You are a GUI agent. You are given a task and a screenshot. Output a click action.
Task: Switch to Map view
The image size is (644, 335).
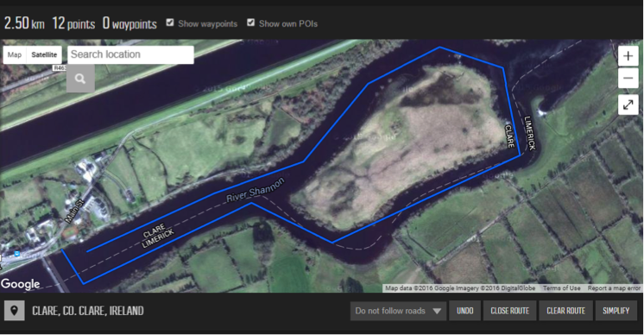[x=15, y=54]
